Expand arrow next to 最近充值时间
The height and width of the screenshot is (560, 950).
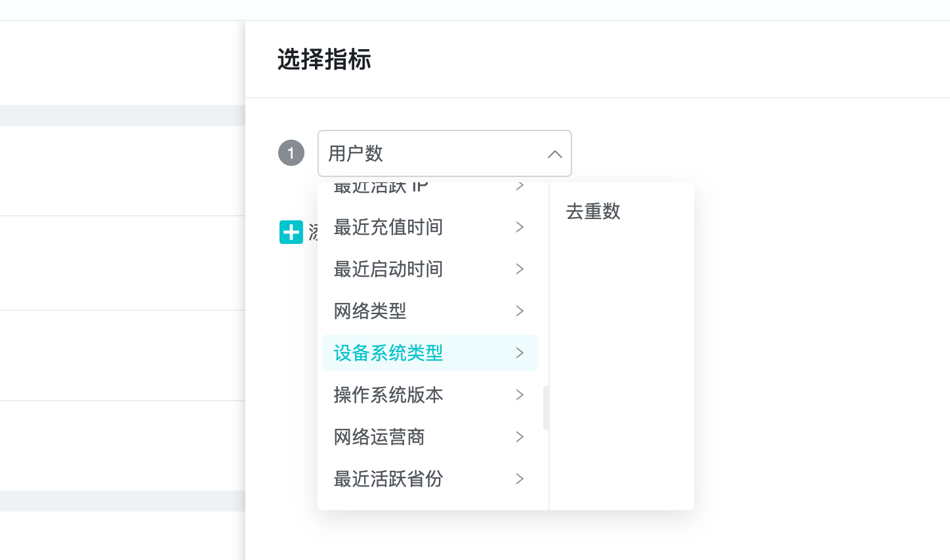click(x=520, y=227)
